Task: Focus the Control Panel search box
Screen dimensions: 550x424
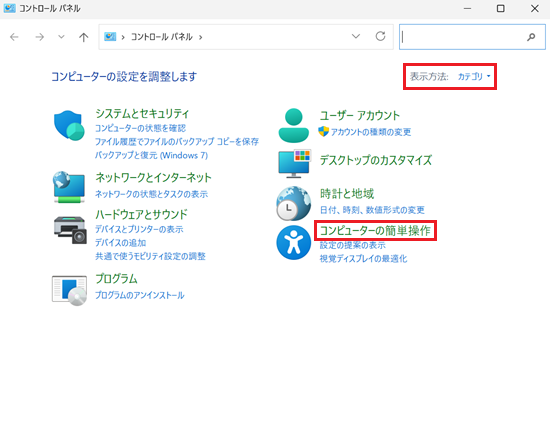Action: click(472, 37)
